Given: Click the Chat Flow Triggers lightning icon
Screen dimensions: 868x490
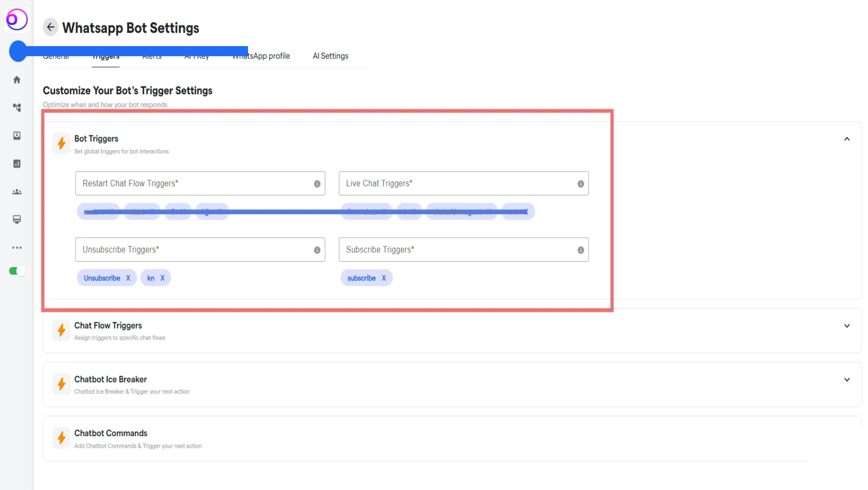Looking at the screenshot, I should 62,330.
